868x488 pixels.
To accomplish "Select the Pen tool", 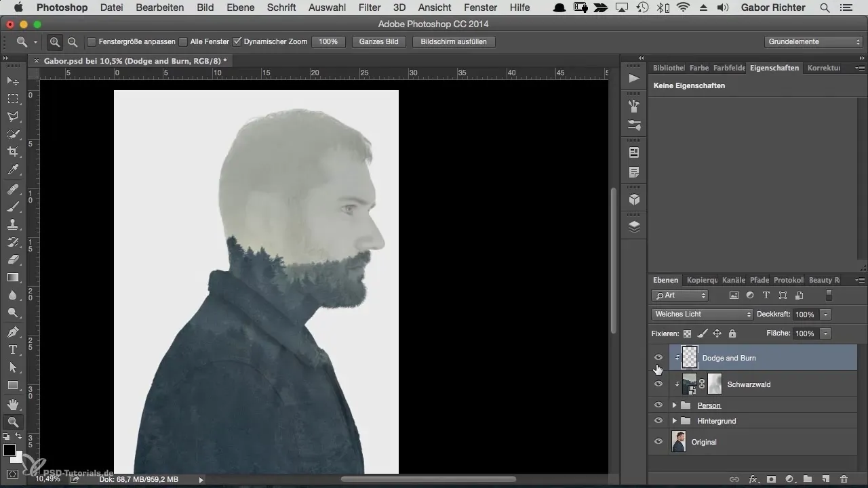I will tap(13, 332).
